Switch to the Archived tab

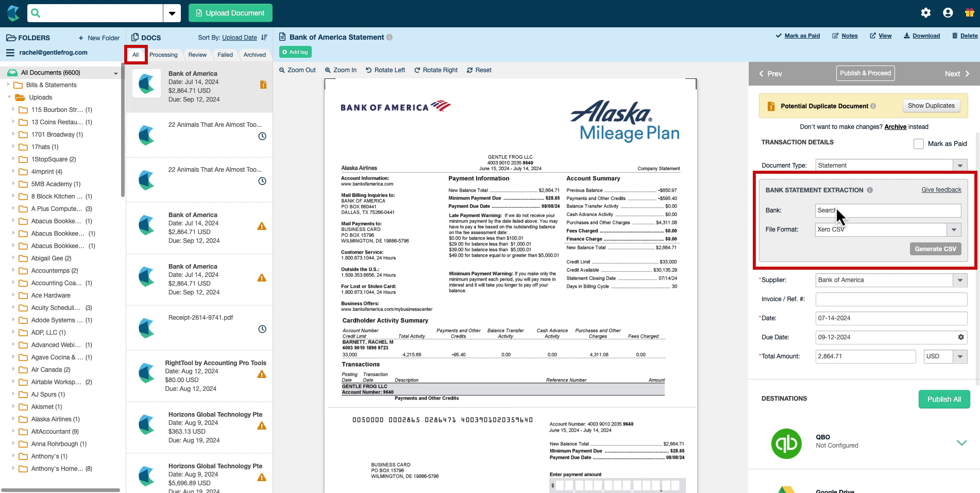pos(255,55)
